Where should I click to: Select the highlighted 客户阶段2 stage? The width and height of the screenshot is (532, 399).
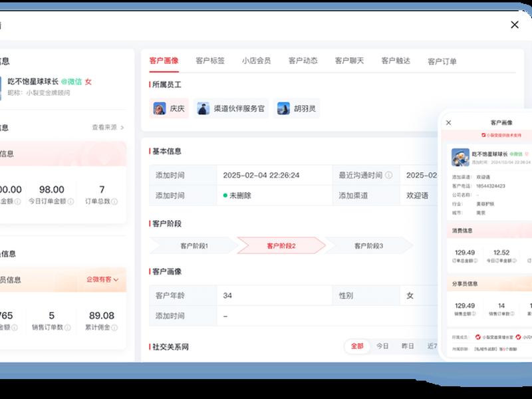coord(281,245)
